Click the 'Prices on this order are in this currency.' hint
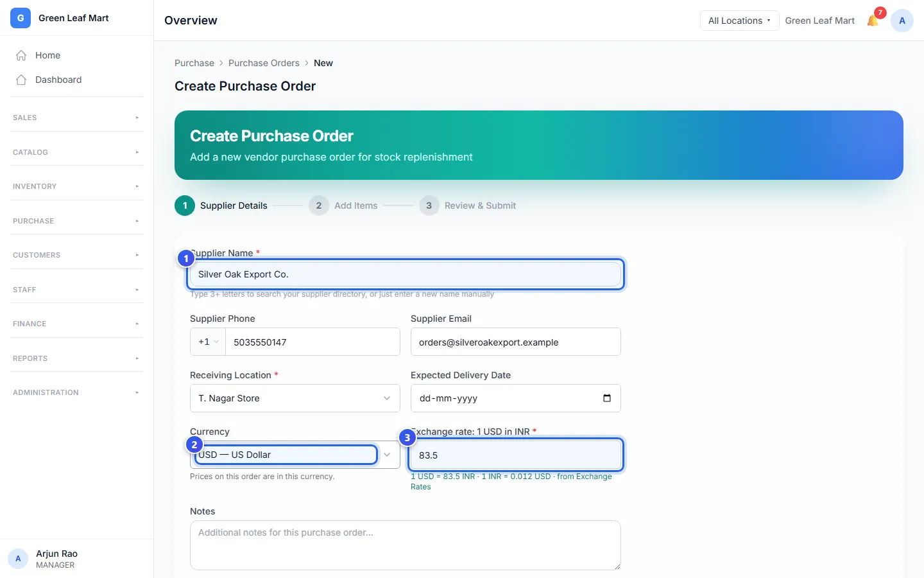The height and width of the screenshot is (578, 924). (x=262, y=477)
